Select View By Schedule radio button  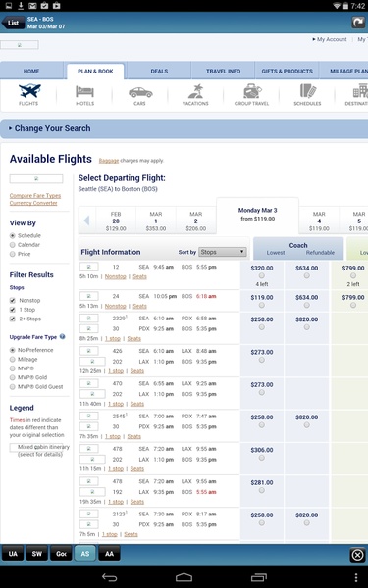[x=13, y=235]
